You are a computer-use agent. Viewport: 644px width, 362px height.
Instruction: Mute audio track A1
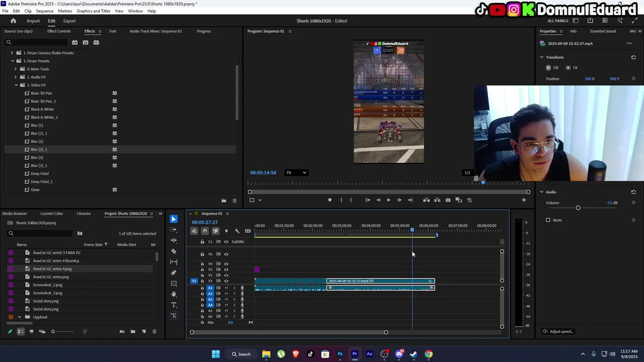coord(226,288)
